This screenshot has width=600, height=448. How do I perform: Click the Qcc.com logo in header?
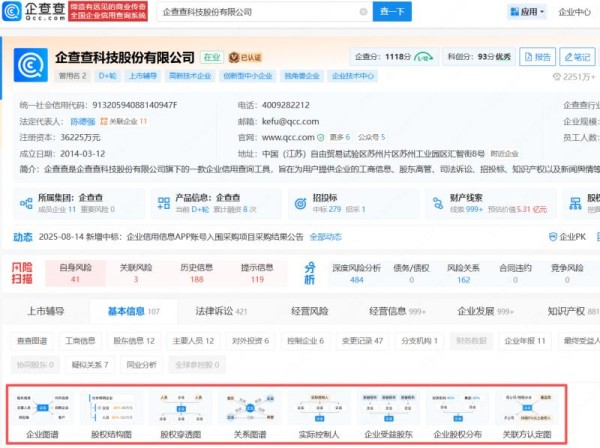[x=34, y=11]
